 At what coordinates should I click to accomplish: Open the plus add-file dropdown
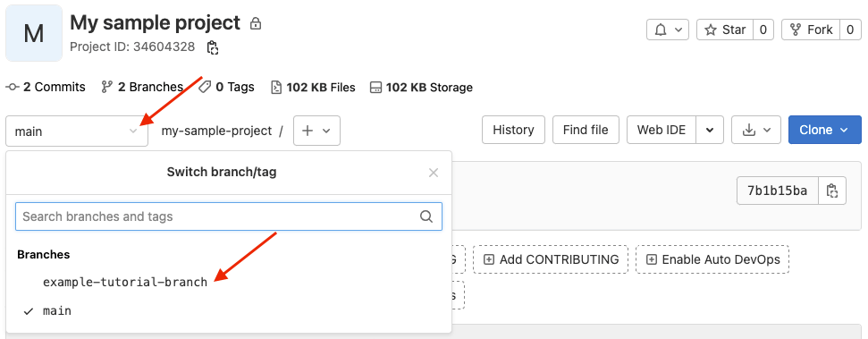[x=316, y=131]
